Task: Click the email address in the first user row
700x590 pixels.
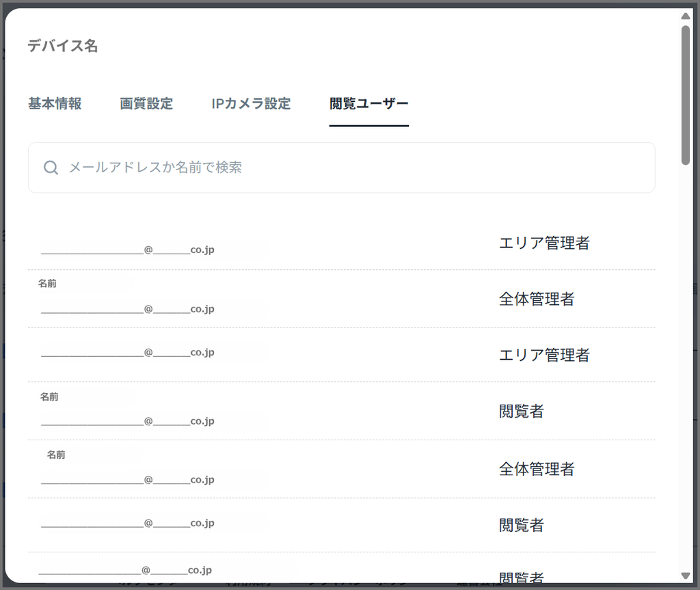Action: pyautogui.click(x=128, y=250)
